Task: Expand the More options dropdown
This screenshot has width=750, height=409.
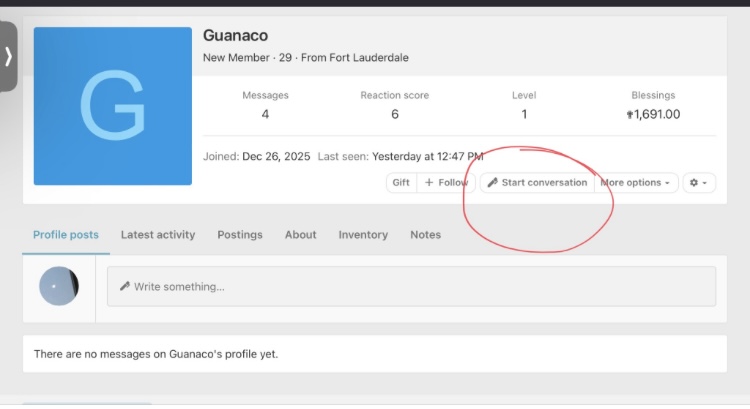Action: [x=636, y=183]
